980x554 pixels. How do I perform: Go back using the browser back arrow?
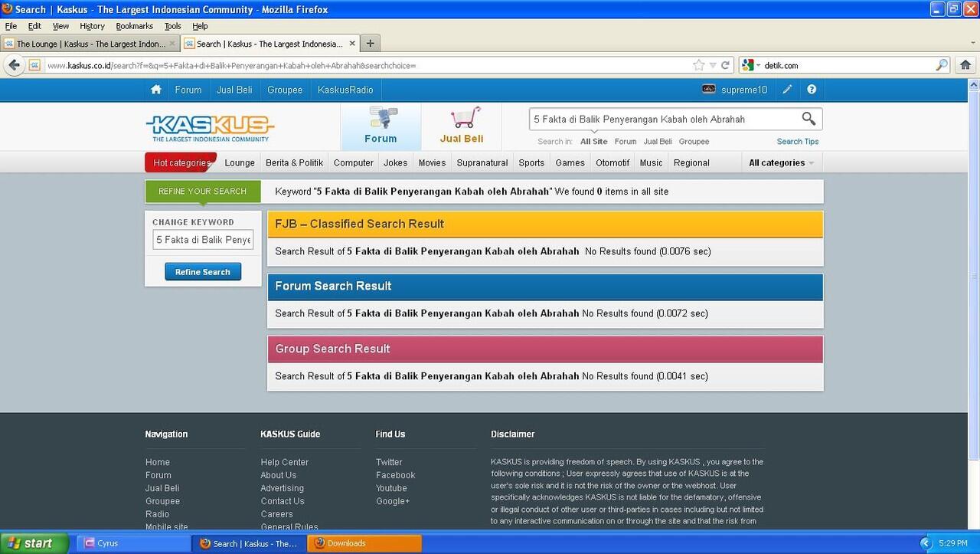tap(14, 65)
